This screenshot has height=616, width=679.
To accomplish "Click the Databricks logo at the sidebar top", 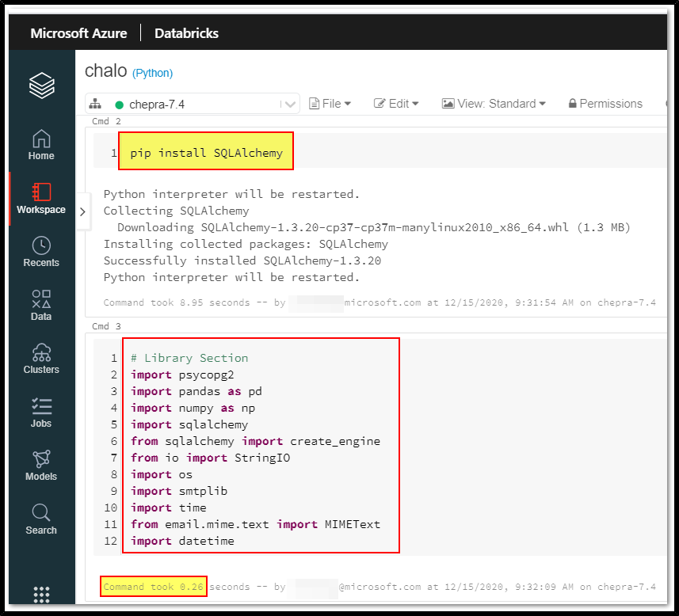I will click(x=40, y=85).
